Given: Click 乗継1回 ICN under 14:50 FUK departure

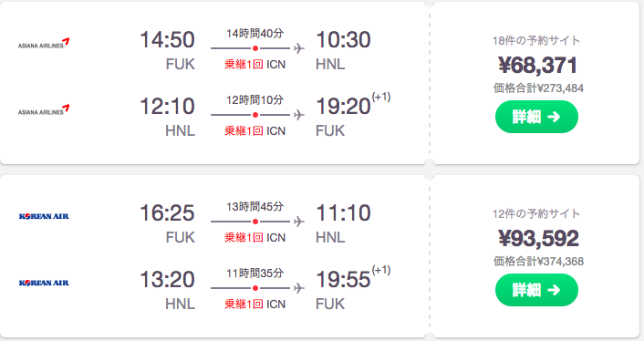Looking at the screenshot, I should point(254,64).
